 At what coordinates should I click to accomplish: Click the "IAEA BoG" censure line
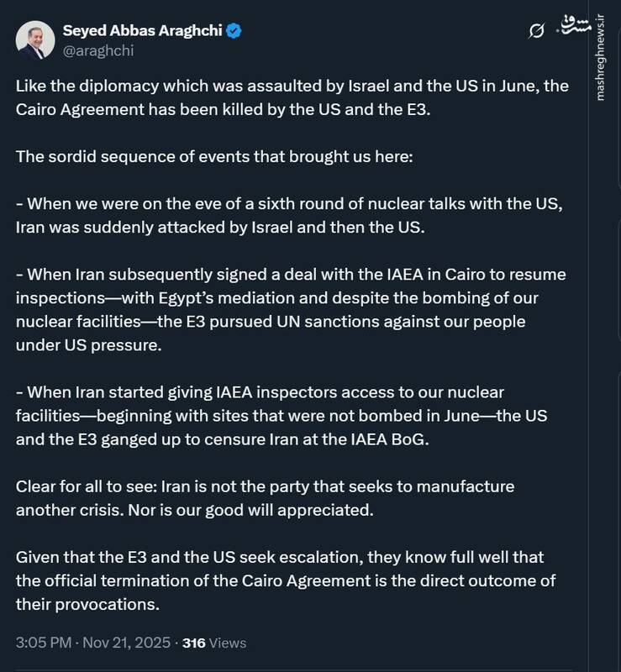(227, 438)
